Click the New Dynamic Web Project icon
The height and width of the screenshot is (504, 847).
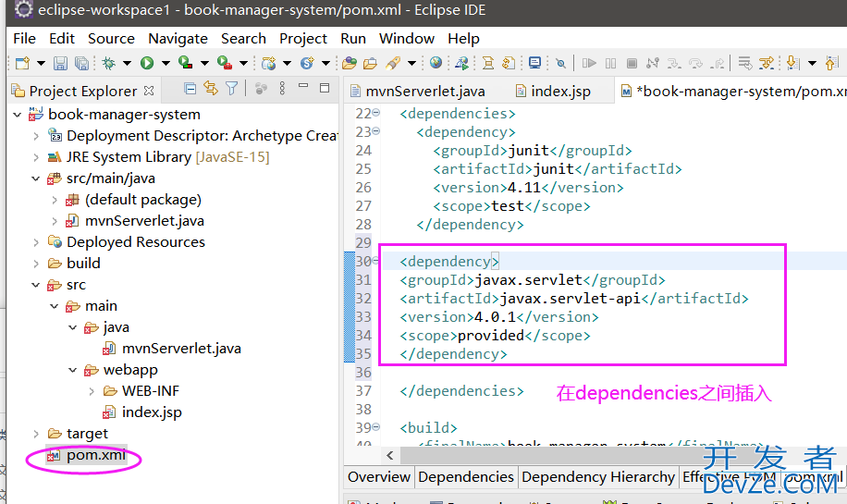click(268, 63)
